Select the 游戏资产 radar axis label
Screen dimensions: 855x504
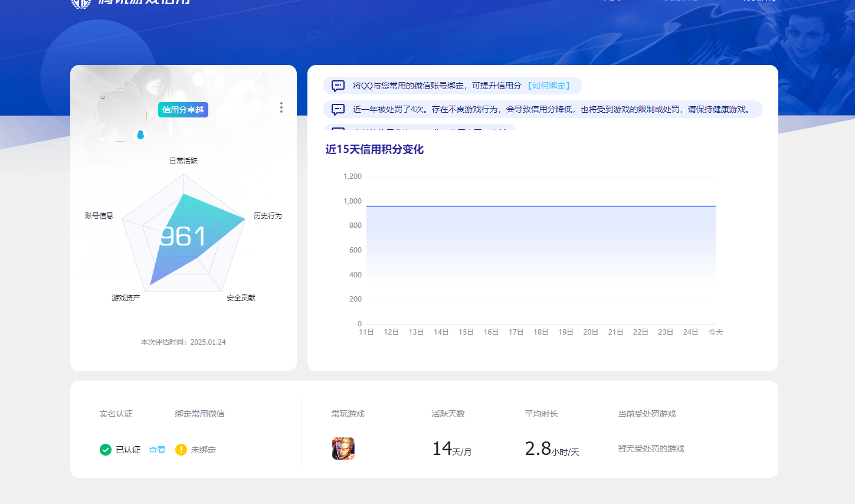(126, 298)
